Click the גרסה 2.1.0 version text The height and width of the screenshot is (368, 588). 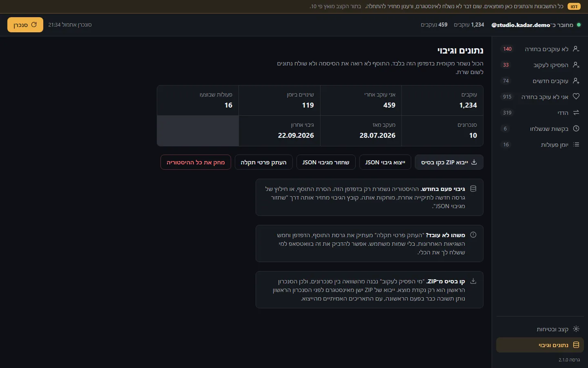click(569, 360)
